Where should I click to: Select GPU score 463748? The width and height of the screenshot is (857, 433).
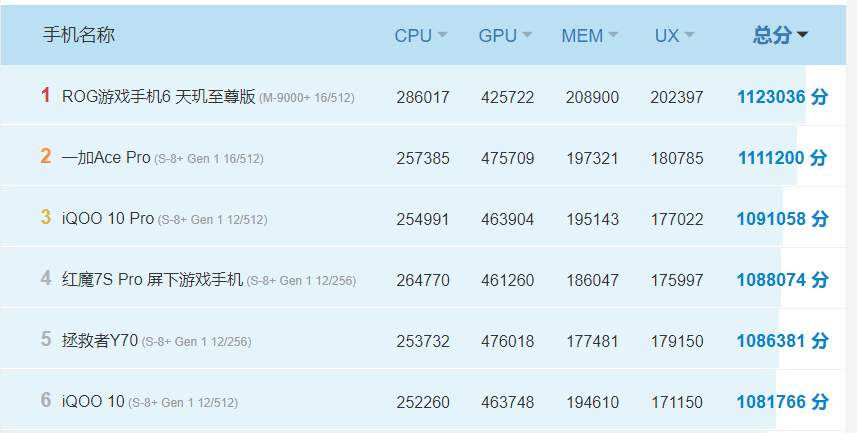[x=508, y=402]
